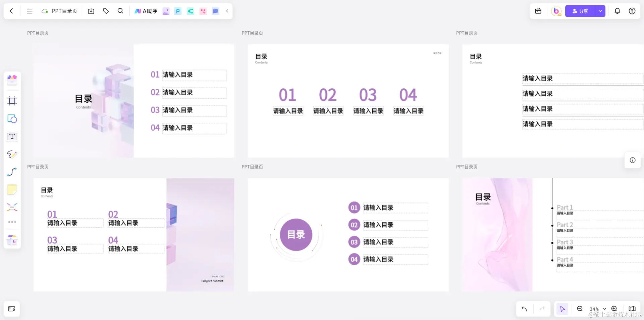
Task: Select the Connector tool
Action: (12, 172)
